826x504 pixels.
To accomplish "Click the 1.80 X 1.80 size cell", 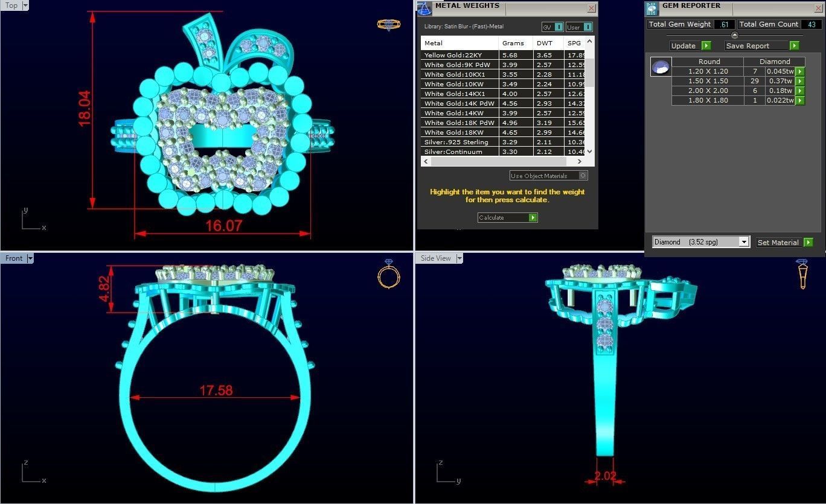I will tap(708, 100).
